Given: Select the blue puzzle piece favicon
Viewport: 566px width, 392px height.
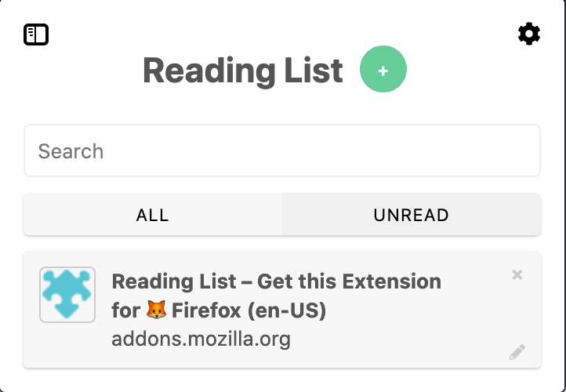Looking at the screenshot, I should [x=67, y=295].
